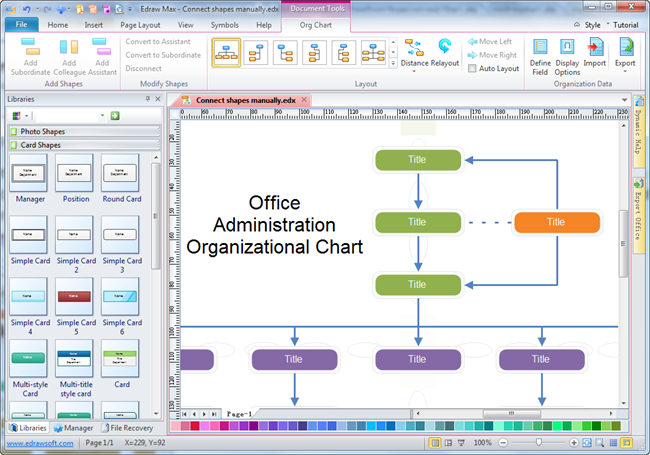
Task: Click the Page-1 sheet tab
Action: click(239, 414)
